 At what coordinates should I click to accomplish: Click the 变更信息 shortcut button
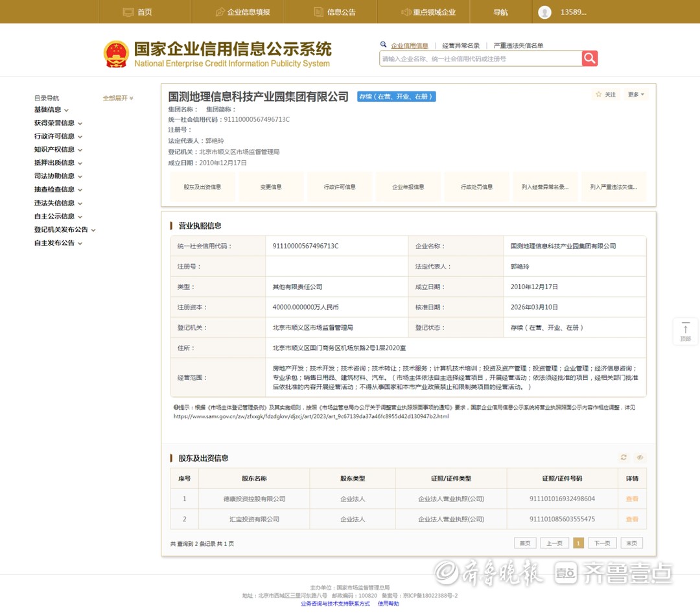click(x=271, y=187)
